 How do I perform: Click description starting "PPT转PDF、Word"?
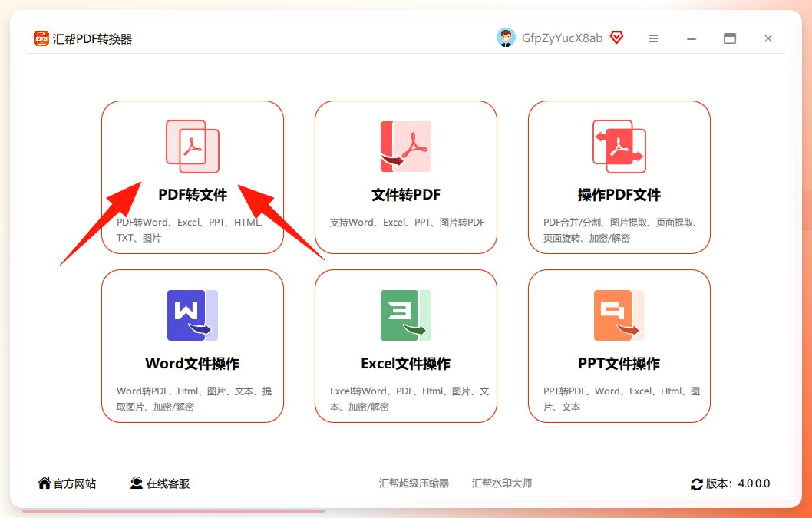point(622,399)
